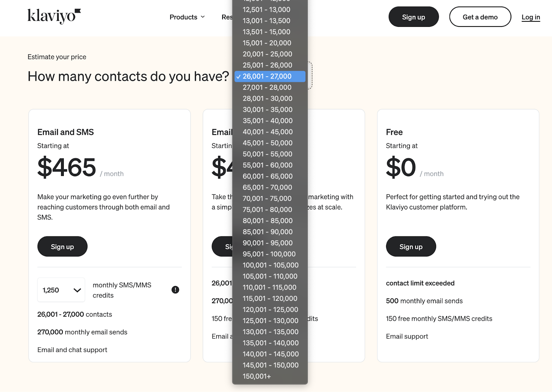
Task: Click the Klaviyo logo
Action: tap(54, 16)
